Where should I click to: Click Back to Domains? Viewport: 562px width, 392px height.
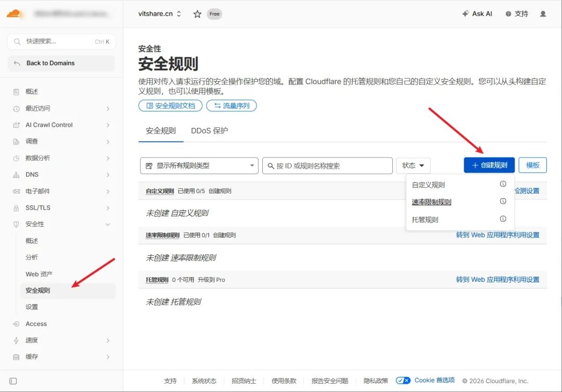61,63
